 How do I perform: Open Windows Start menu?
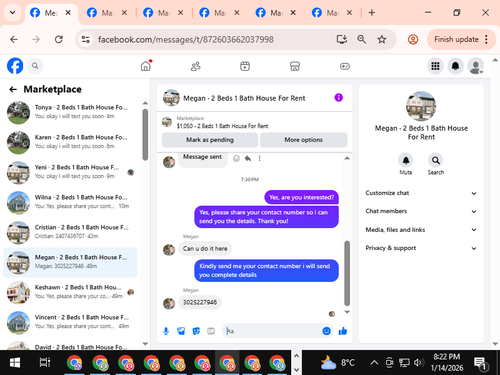pyautogui.click(x=15, y=362)
